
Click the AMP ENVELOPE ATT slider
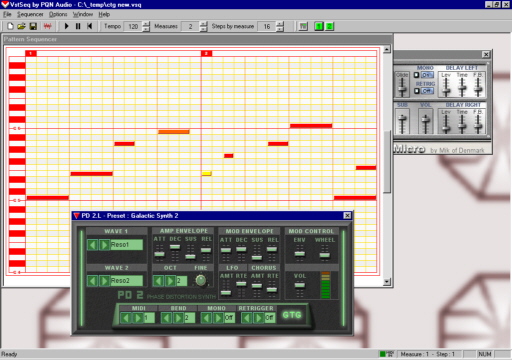coord(159,254)
